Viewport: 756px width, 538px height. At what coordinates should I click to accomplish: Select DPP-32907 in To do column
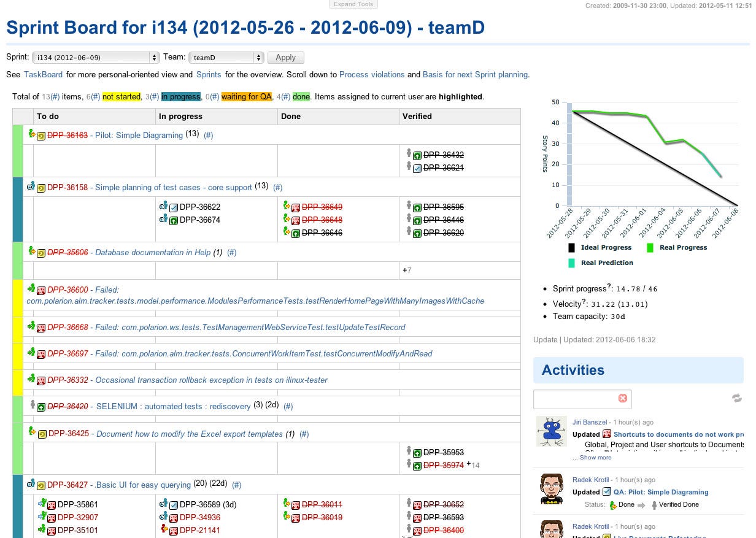(78, 517)
